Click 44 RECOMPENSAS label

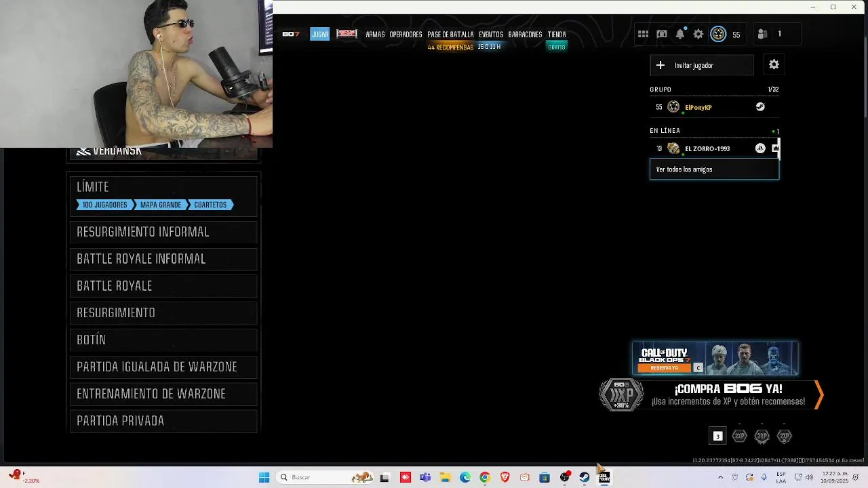[x=450, y=47]
